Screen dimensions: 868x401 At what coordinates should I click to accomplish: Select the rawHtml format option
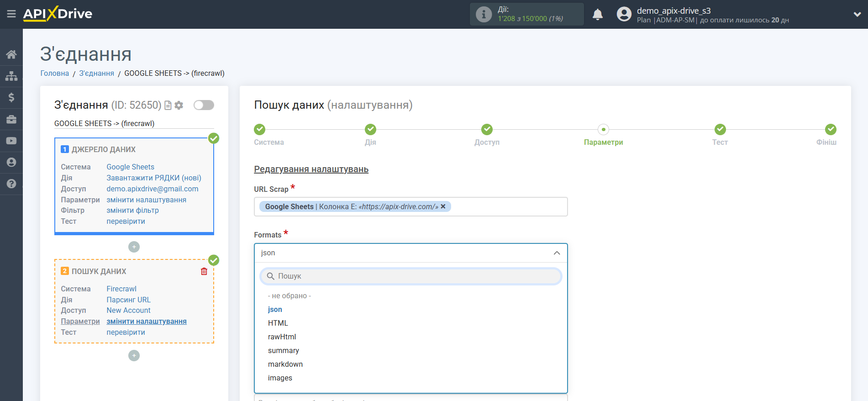pyautogui.click(x=282, y=337)
